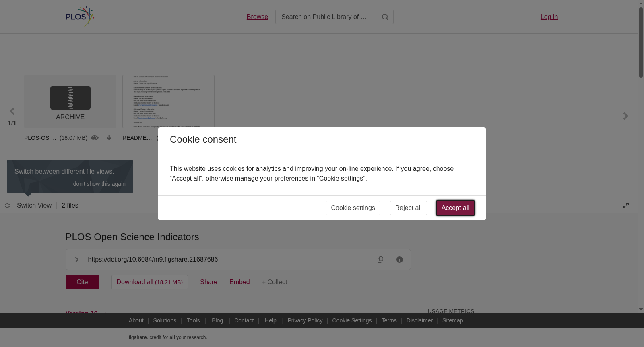
Task: Click the Cite button
Action: tap(83, 282)
